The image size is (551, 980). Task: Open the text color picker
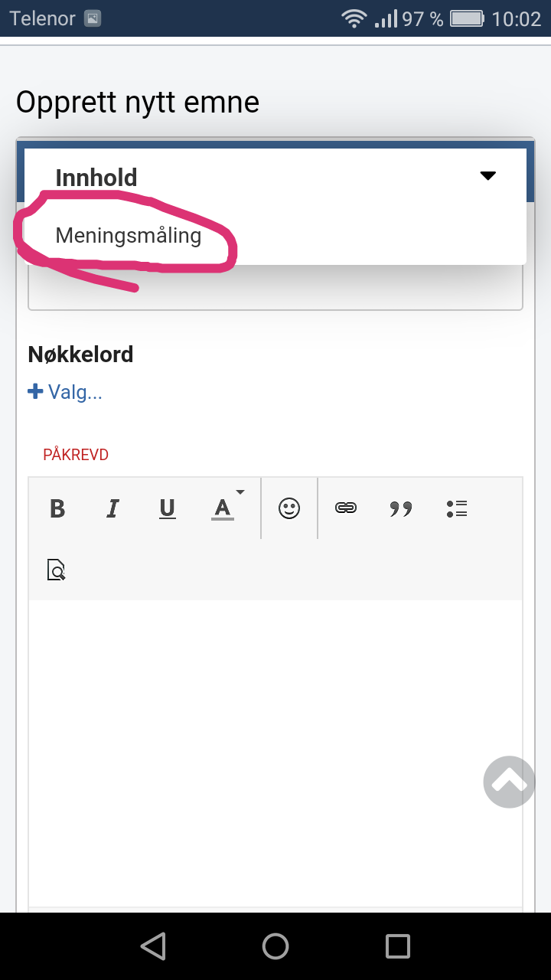223,508
